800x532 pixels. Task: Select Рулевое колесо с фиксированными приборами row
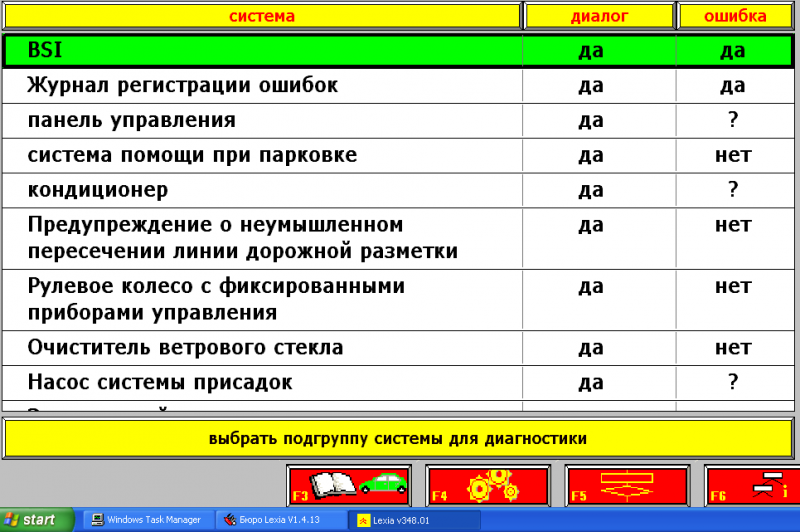click(262, 299)
